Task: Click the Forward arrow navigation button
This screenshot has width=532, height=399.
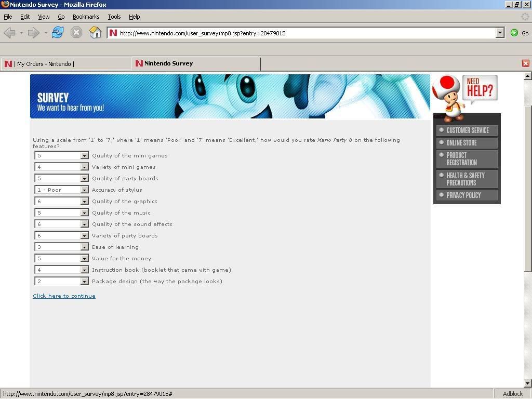Action: click(x=33, y=33)
